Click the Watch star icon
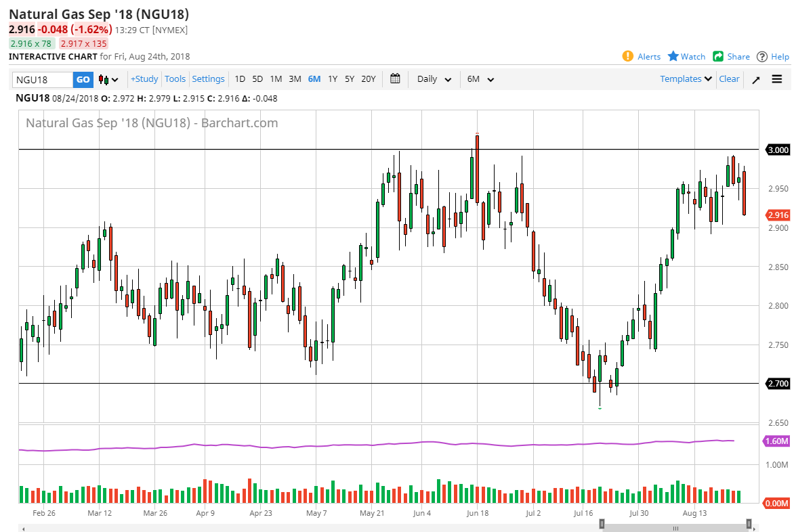This screenshot has width=794, height=532. tap(673, 56)
